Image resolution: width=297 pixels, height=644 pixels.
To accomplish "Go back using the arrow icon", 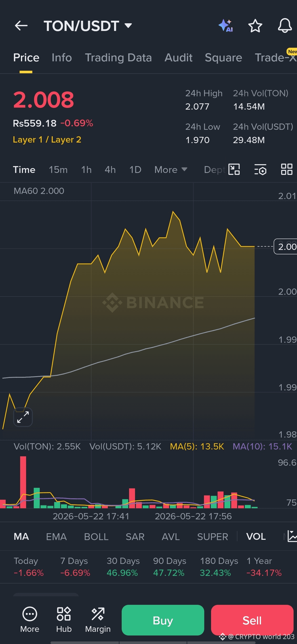I will click(21, 26).
